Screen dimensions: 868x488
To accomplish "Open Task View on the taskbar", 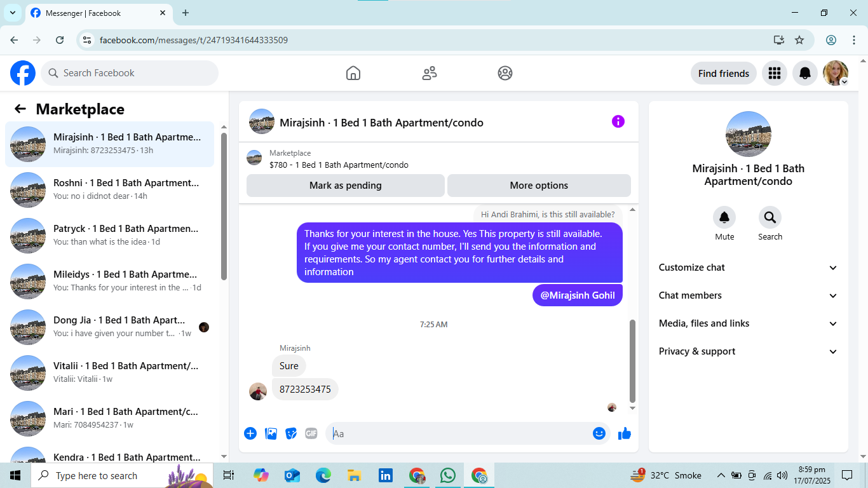I will pyautogui.click(x=229, y=475).
